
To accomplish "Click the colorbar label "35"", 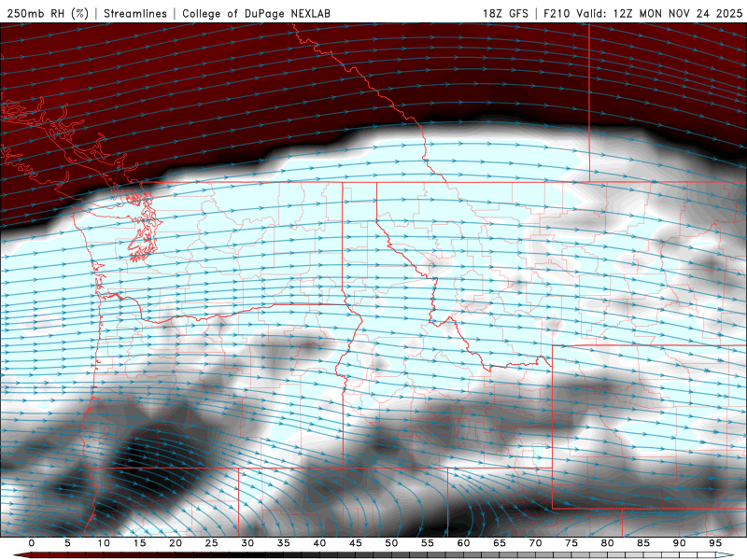I will point(284,543).
